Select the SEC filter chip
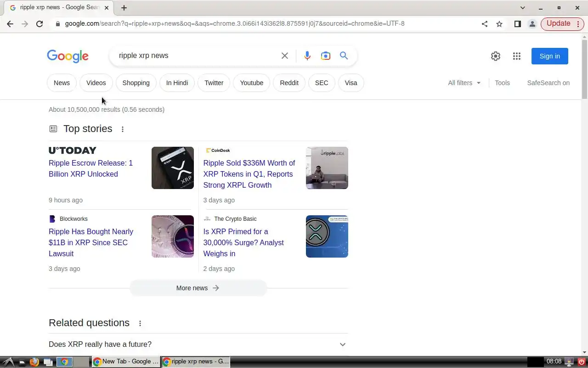This screenshot has height=368, width=588. click(322, 83)
